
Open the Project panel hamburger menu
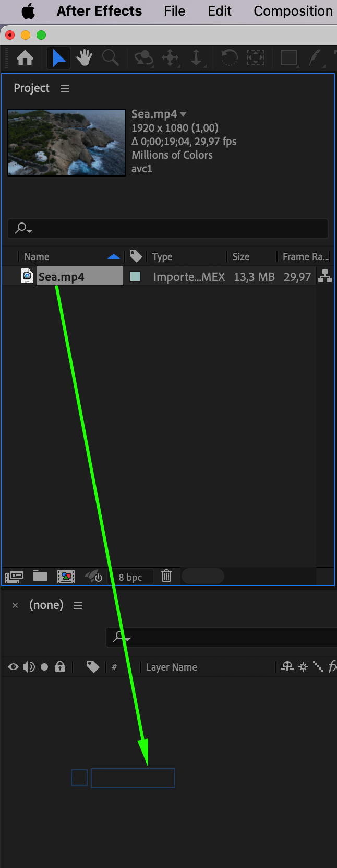click(x=65, y=88)
